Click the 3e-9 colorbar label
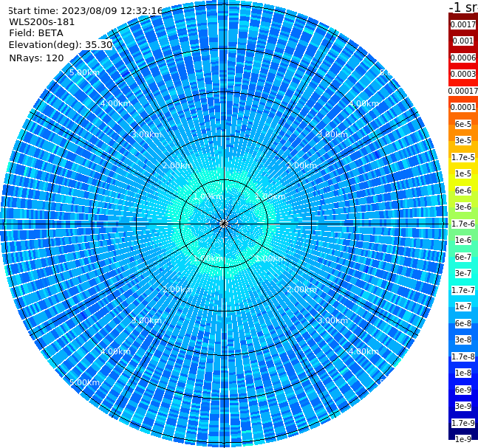Screen dimensions: 478x448 [x=463, y=406]
